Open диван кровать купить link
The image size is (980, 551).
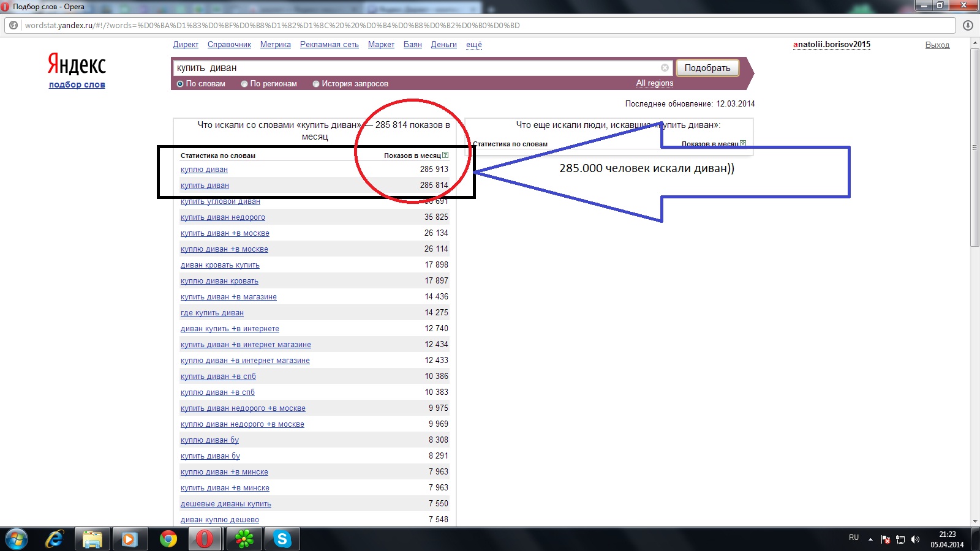pyautogui.click(x=220, y=265)
